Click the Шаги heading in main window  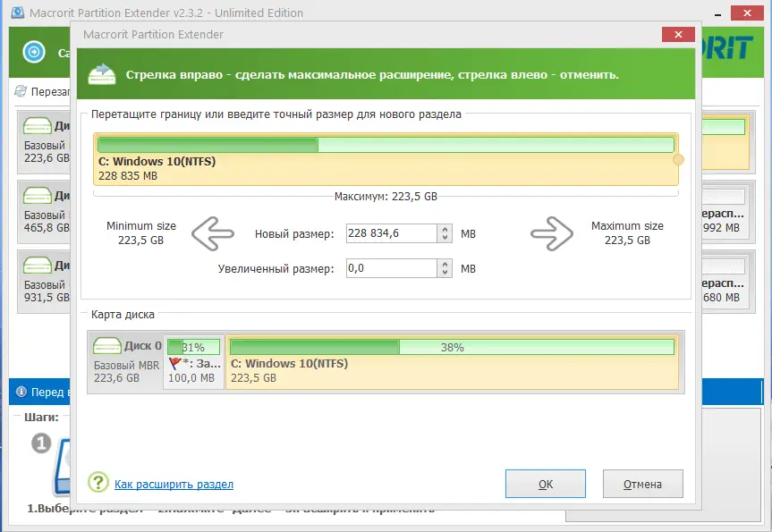(41, 417)
